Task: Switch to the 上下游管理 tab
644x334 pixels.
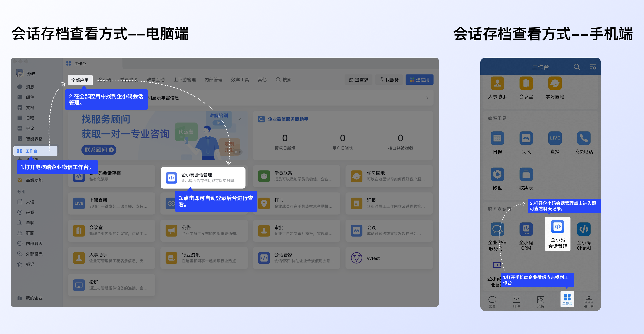Action: pos(184,80)
